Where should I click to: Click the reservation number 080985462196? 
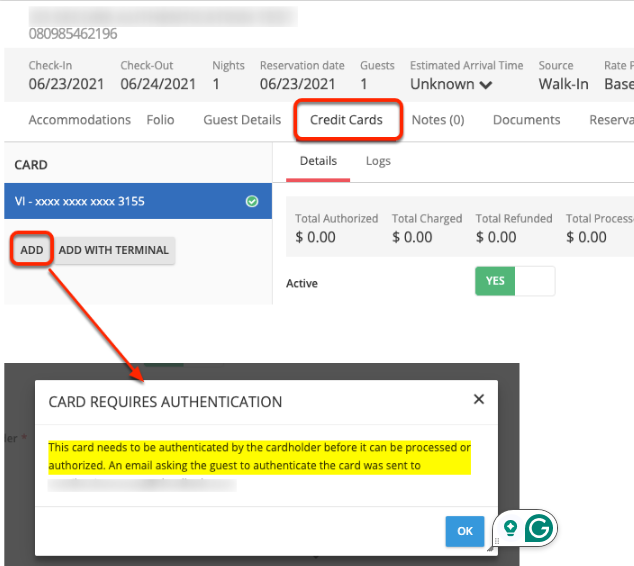pos(73,34)
